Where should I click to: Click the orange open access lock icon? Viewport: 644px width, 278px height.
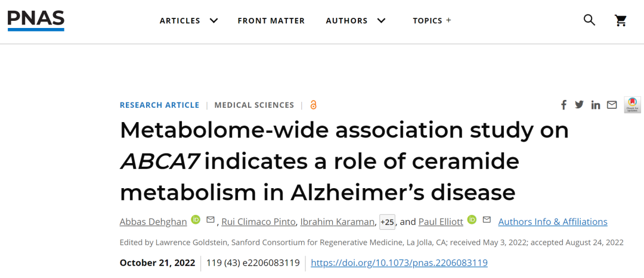(314, 105)
